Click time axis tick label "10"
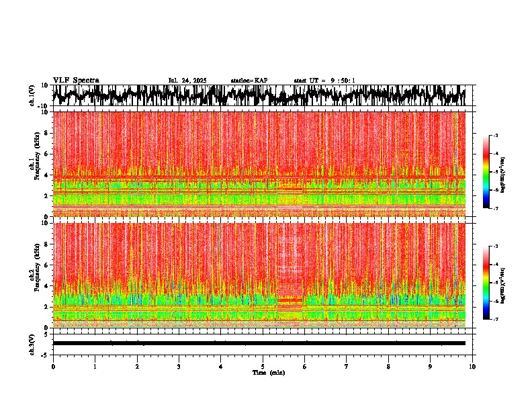This screenshot has width=532, height=411. (472, 367)
